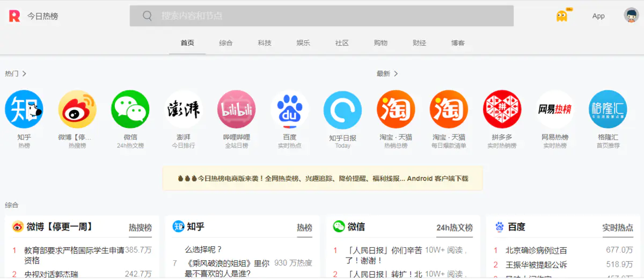Open the 知乎 热榜 list label

(304, 228)
